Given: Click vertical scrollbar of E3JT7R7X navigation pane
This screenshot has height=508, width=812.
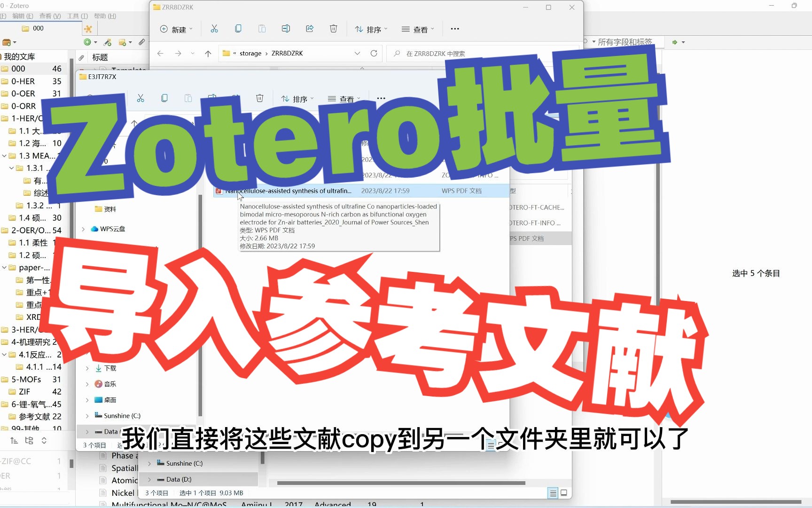Looking at the screenshot, I should click(200, 306).
